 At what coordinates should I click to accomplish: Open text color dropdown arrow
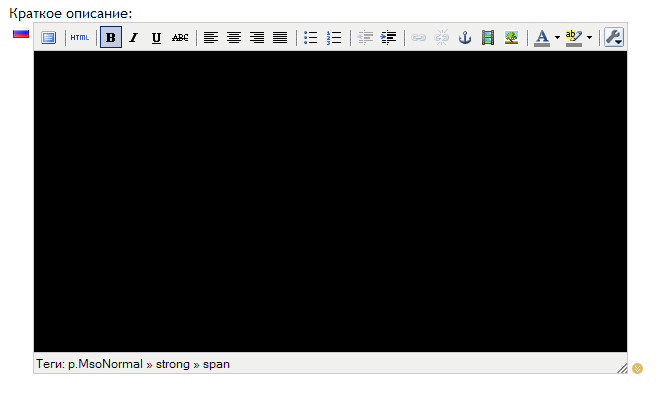(557, 37)
